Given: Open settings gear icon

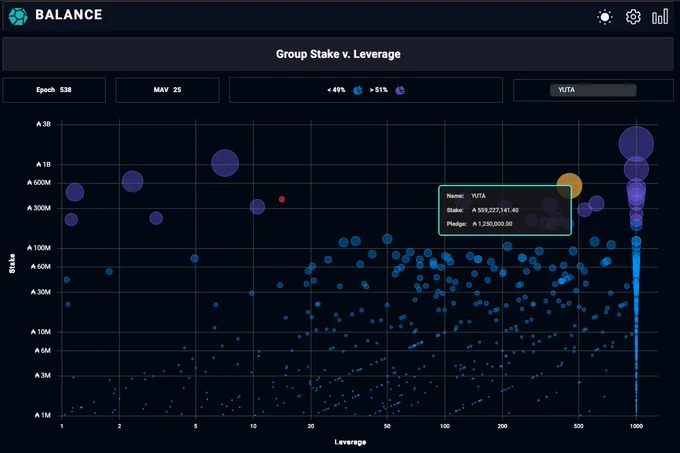Looking at the screenshot, I should coord(633,17).
